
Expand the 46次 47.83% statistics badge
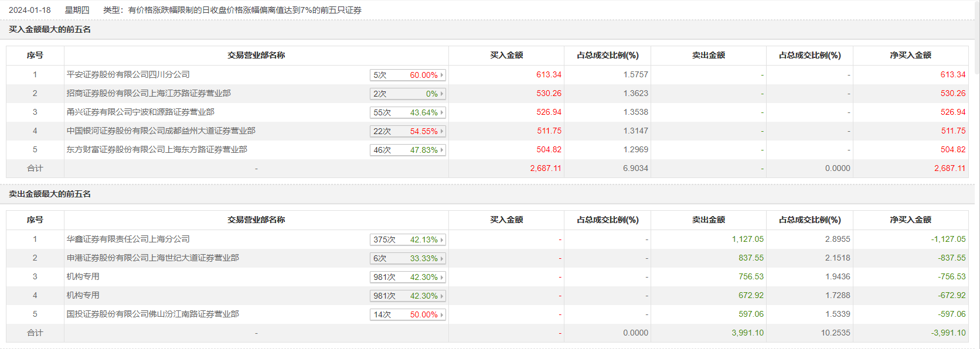click(x=408, y=150)
